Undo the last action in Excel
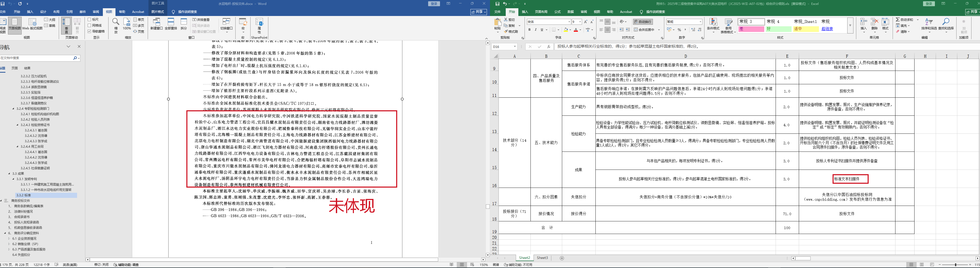The width and height of the screenshot is (980, 268). [505, 4]
